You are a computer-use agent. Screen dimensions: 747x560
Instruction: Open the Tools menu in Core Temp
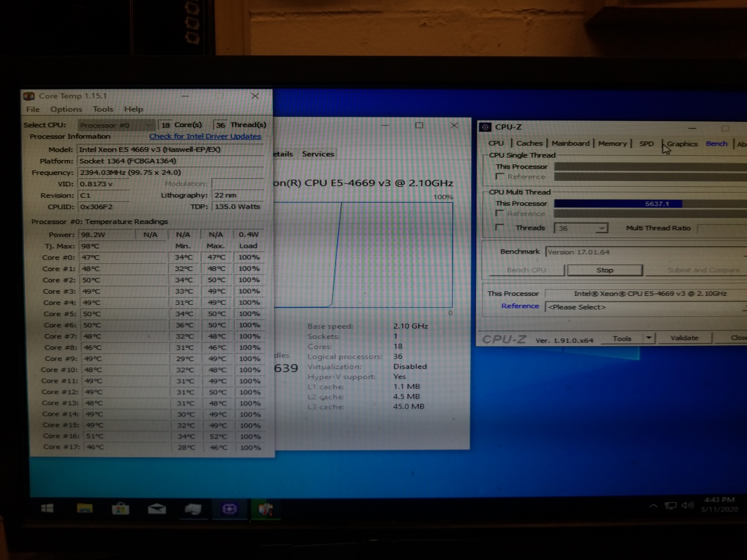[x=103, y=109]
